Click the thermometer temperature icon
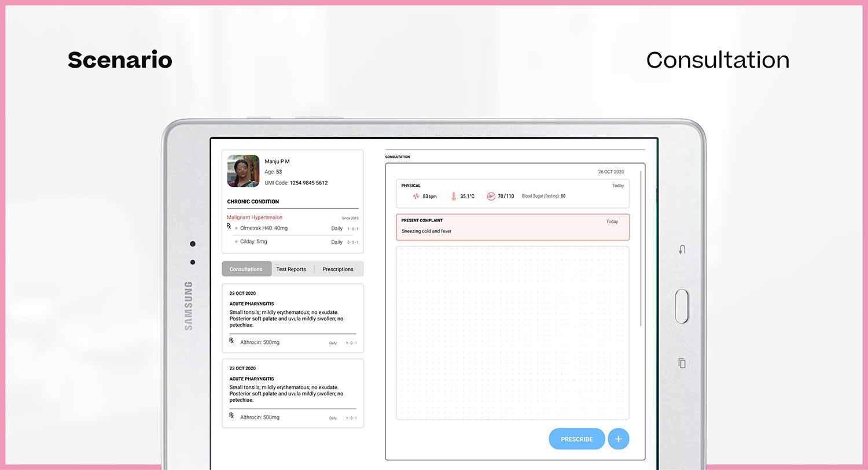 pos(454,197)
